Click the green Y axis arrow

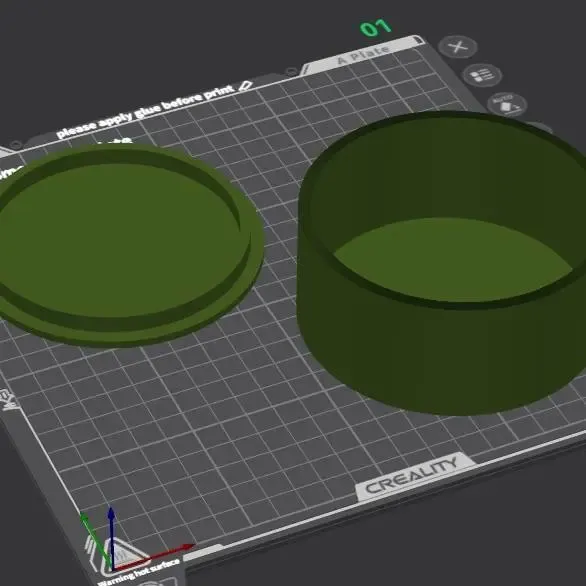[x=96, y=540]
